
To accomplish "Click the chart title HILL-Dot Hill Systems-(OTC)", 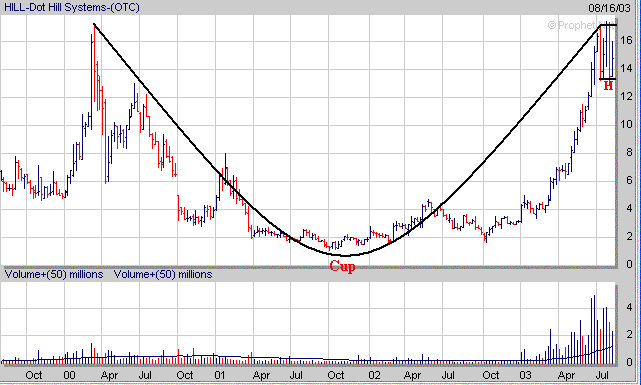I will [72, 7].
